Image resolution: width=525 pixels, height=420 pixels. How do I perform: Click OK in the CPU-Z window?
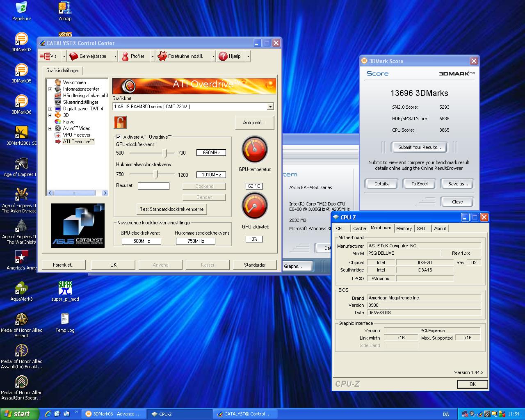tap(472, 384)
